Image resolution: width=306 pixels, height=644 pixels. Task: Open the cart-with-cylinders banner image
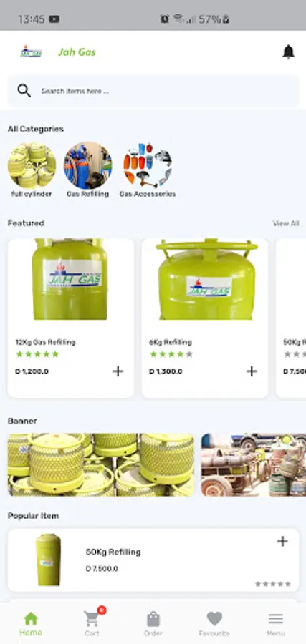pos(254,464)
